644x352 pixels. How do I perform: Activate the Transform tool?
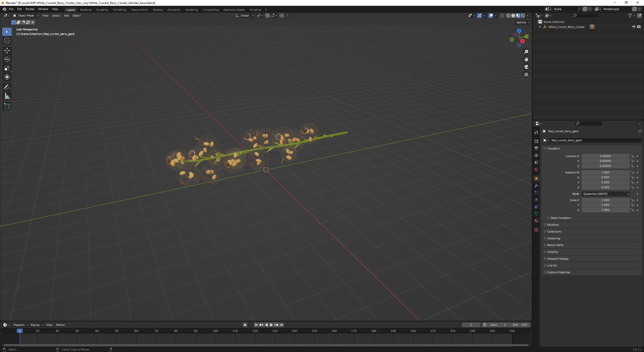point(7,77)
